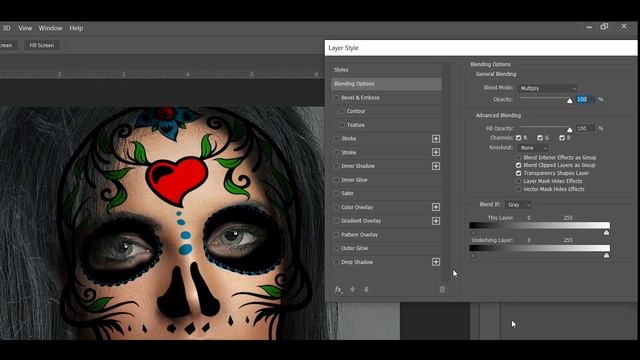The image size is (640, 360).
Task: Enable Outer Glow checkbox
Action: [x=336, y=248]
